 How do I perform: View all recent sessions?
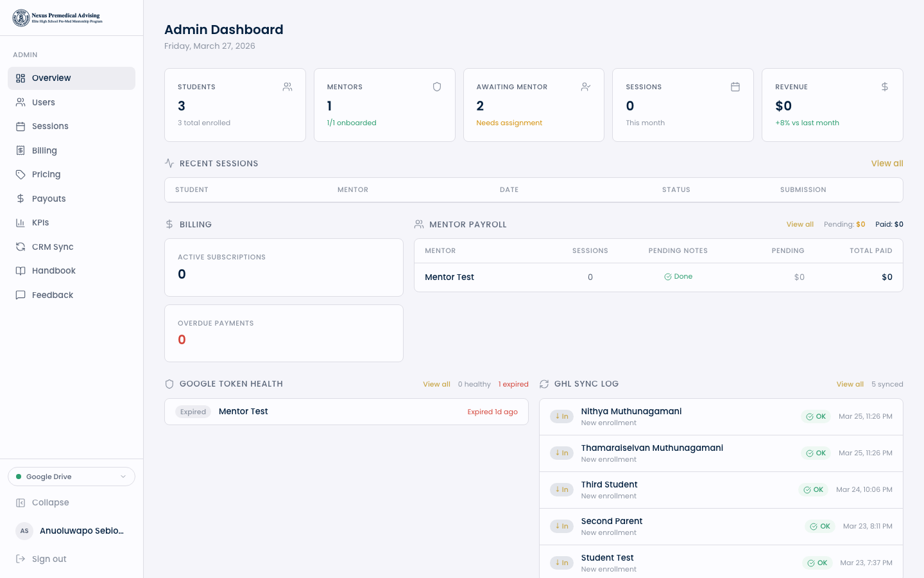pos(887,164)
